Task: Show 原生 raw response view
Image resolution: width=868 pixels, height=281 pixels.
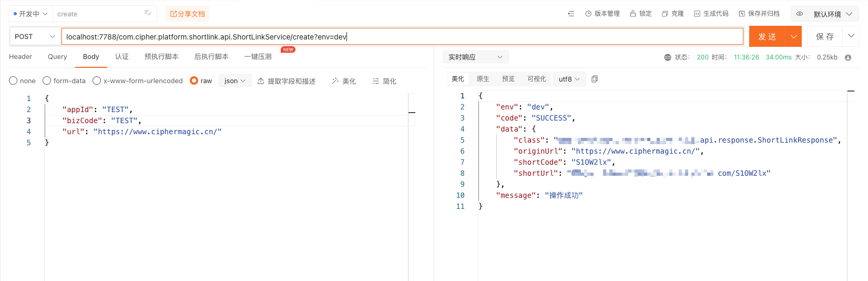Action: click(483, 79)
